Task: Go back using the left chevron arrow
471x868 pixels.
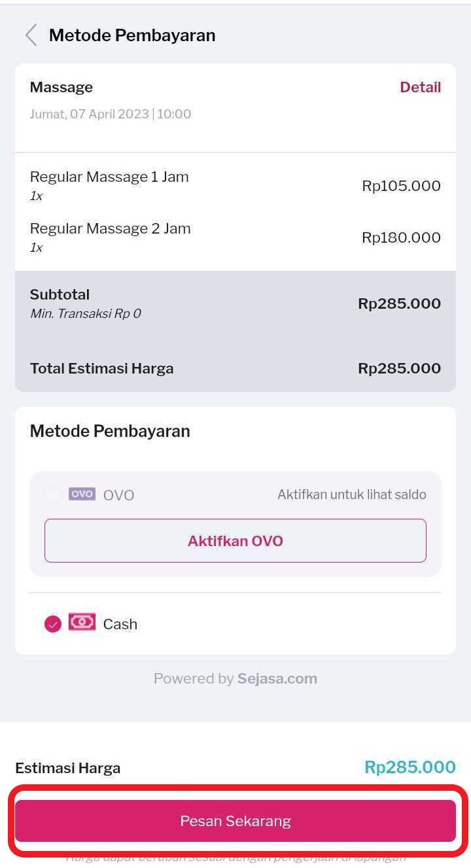Action: pos(31,35)
